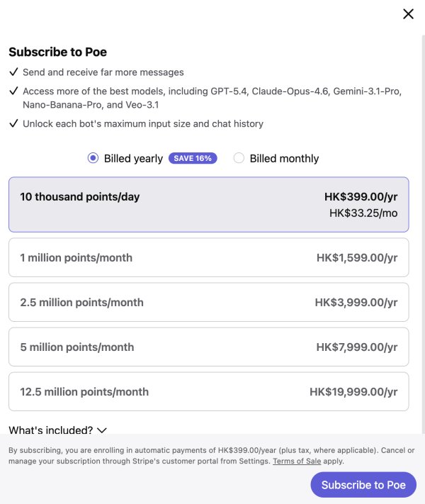Click checkmark icon beside Send and receive messages
425x504 pixels.
[13, 72]
